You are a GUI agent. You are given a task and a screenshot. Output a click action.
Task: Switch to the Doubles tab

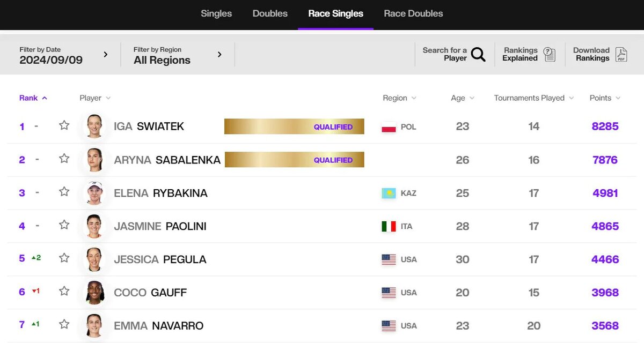tap(270, 14)
